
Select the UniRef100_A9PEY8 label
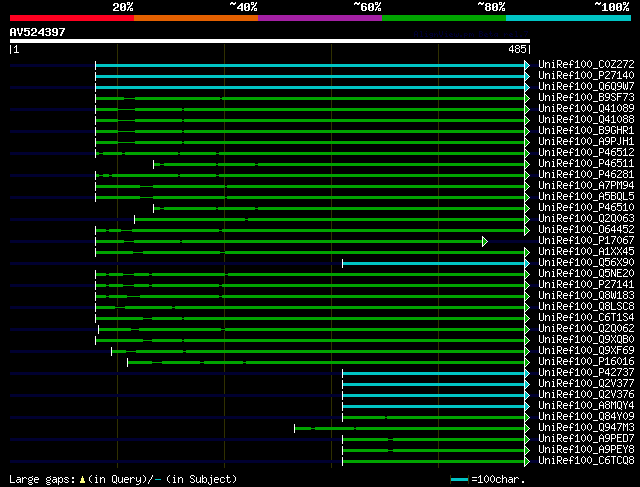point(586,450)
